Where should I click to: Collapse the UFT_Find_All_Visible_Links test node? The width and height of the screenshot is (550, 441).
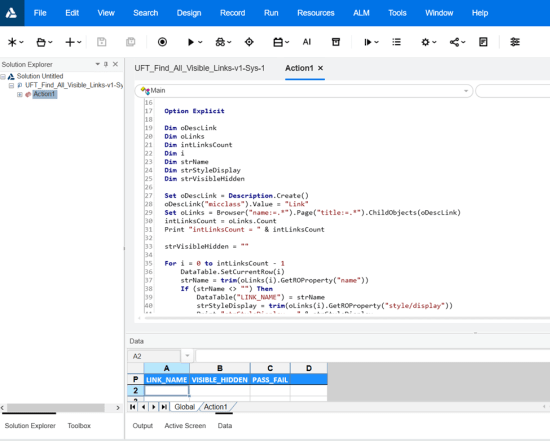[x=11, y=86]
